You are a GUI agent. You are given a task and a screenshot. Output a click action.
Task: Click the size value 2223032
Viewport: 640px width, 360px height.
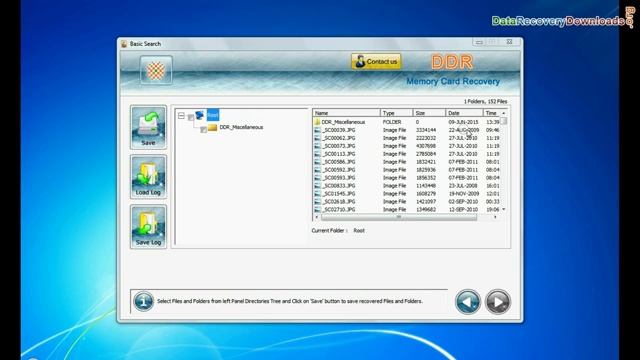coord(426,138)
